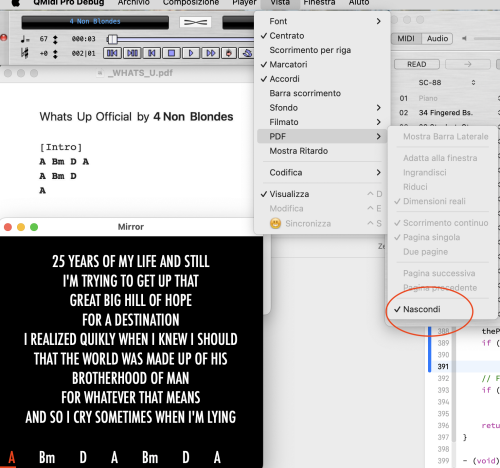Viewport: 500px width, 468px height.
Task: Switch to the Audio tab
Action: click(437, 39)
